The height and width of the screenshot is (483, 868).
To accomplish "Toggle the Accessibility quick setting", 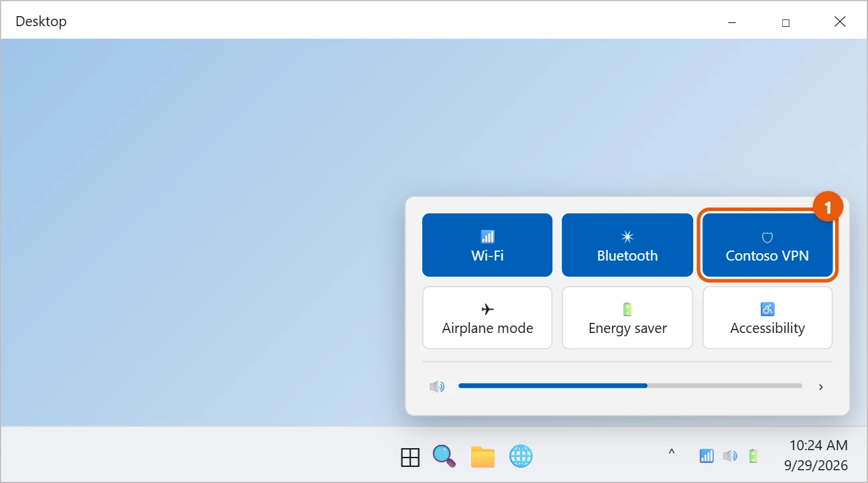I will coord(767,318).
